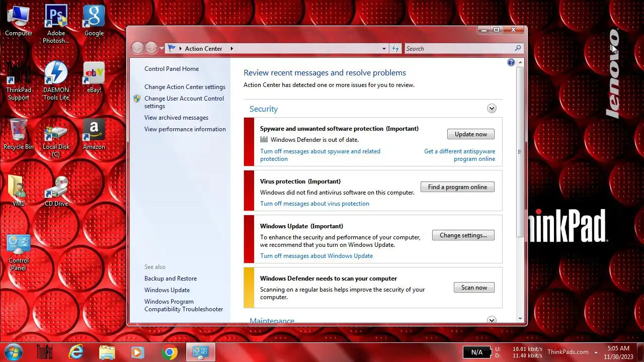Collapse the Security section chevron

(492, 109)
